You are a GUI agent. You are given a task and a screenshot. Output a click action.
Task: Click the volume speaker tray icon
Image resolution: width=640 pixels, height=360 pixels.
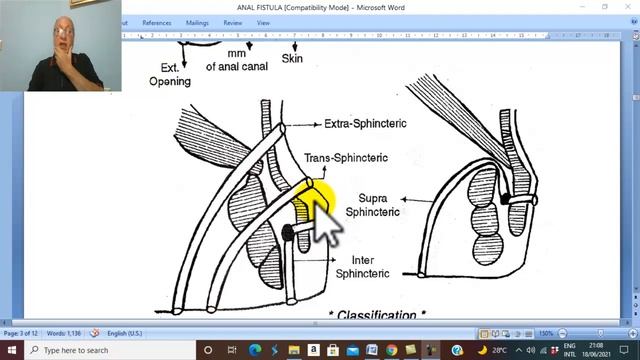pyautogui.click(x=531, y=350)
